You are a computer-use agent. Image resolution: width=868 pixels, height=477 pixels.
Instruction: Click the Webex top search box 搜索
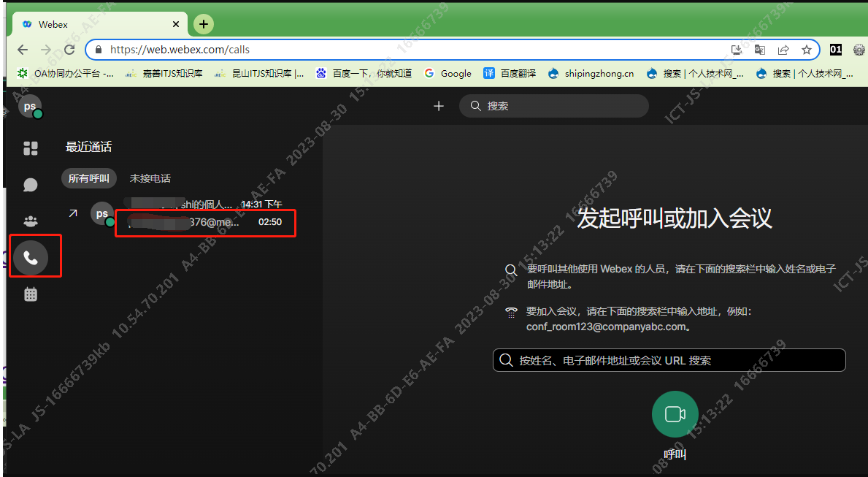tap(553, 106)
